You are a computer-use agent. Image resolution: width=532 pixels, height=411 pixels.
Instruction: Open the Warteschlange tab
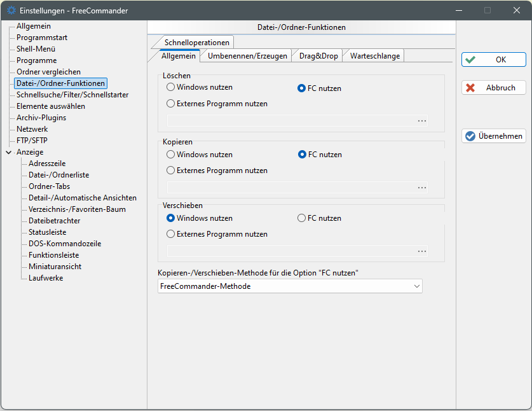coord(374,56)
